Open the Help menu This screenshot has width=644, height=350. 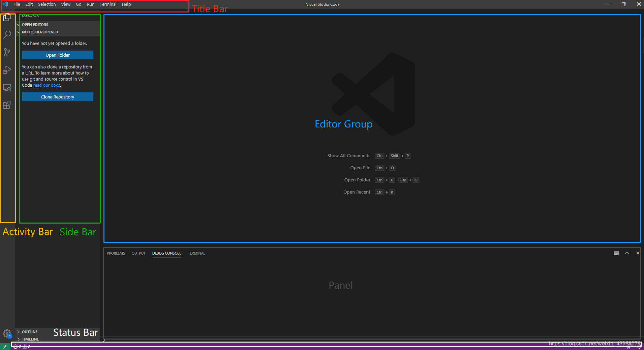point(126,4)
